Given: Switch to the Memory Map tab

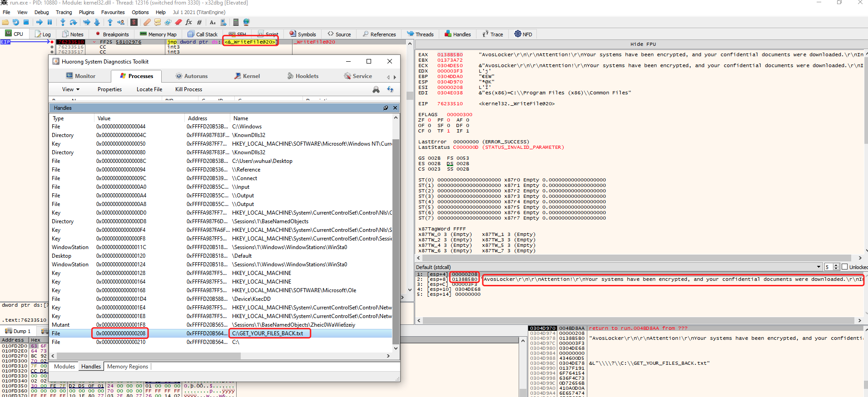Looking at the screenshot, I should click(x=158, y=34).
